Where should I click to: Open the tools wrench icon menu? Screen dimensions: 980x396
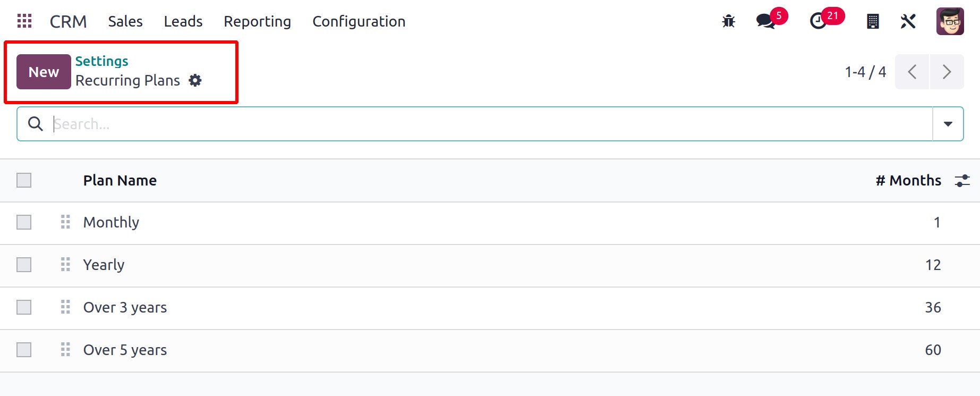click(x=908, y=21)
